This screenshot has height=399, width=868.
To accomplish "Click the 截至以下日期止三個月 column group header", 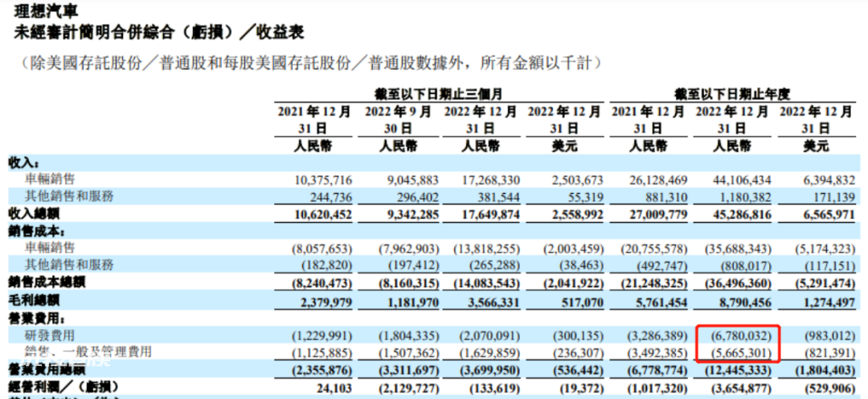I will tap(439, 93).
